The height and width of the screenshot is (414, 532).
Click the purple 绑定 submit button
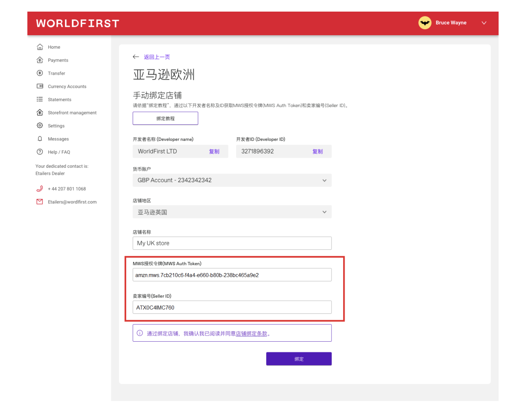[299, 359]
